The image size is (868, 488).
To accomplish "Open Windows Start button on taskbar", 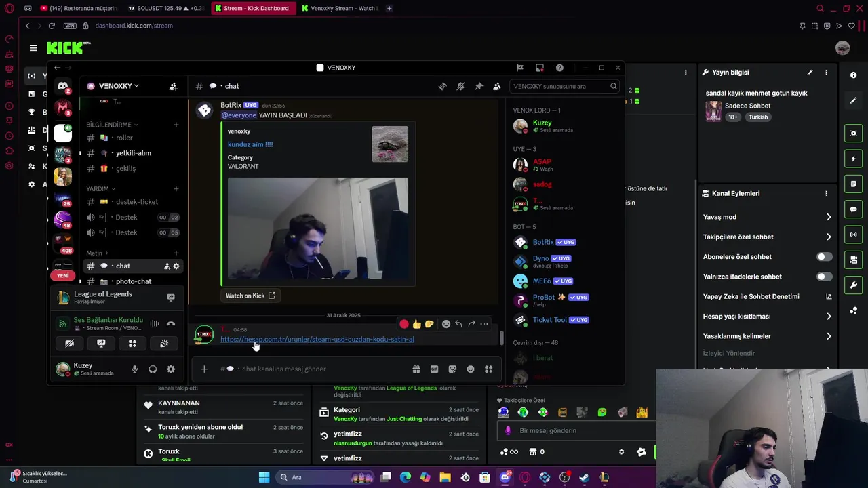I will 264,477.
